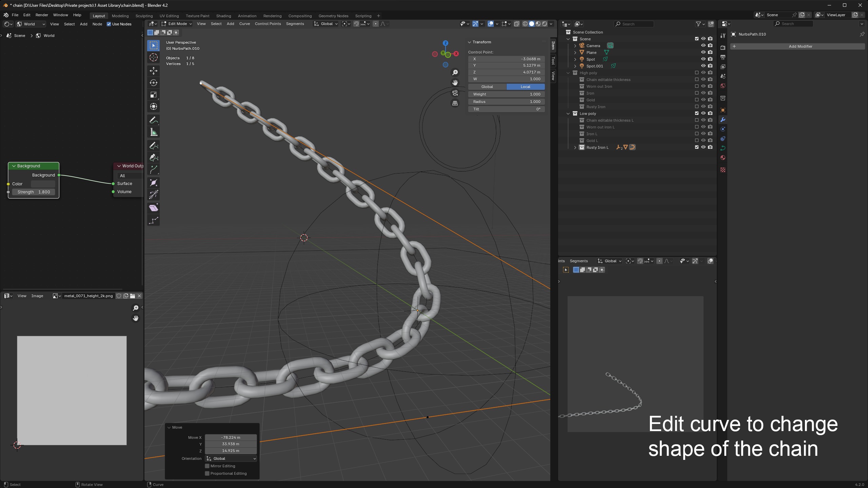Collapse Low poly collection
The height and width of the screenshot is (488, 868).
568,114
